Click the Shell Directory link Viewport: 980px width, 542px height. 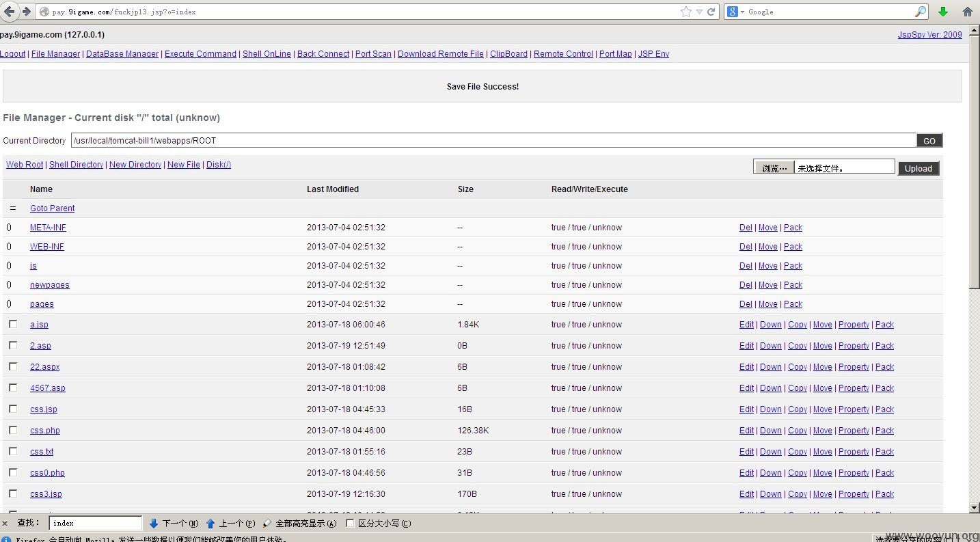pyautogui.click(x=76, y=165)
